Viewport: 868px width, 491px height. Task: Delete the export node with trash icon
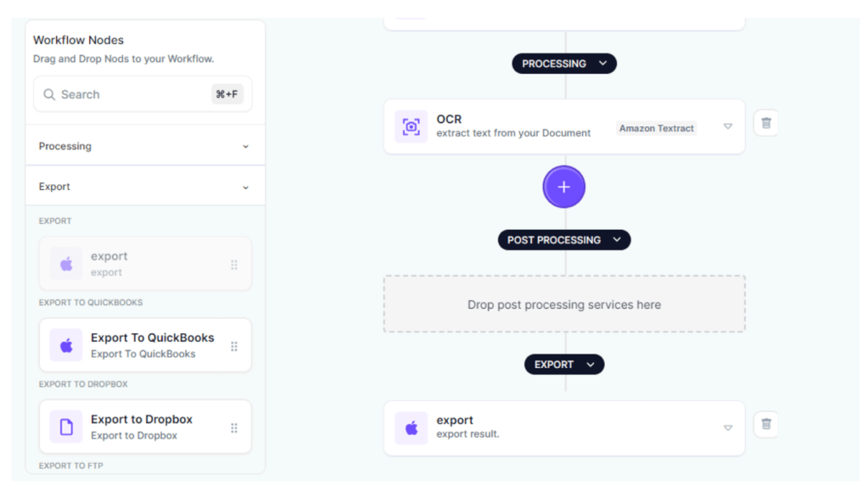pos(766,424)
